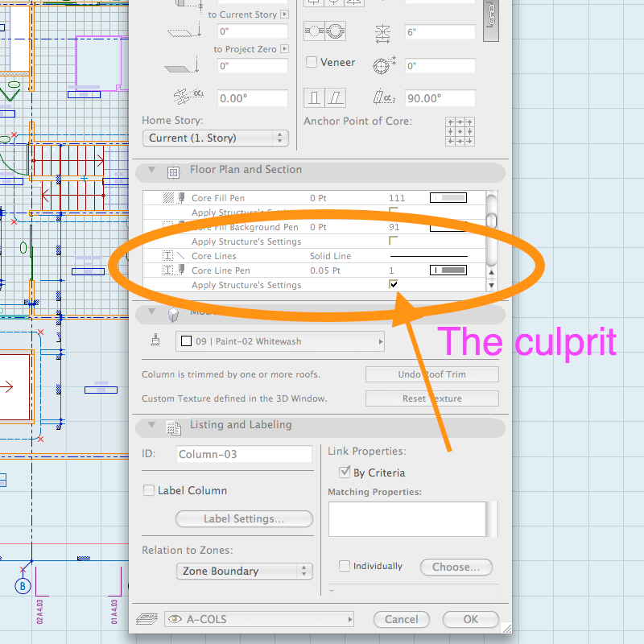Click the core dimension field showing 6"
The image size is (644, 644).
pos(440,31)
